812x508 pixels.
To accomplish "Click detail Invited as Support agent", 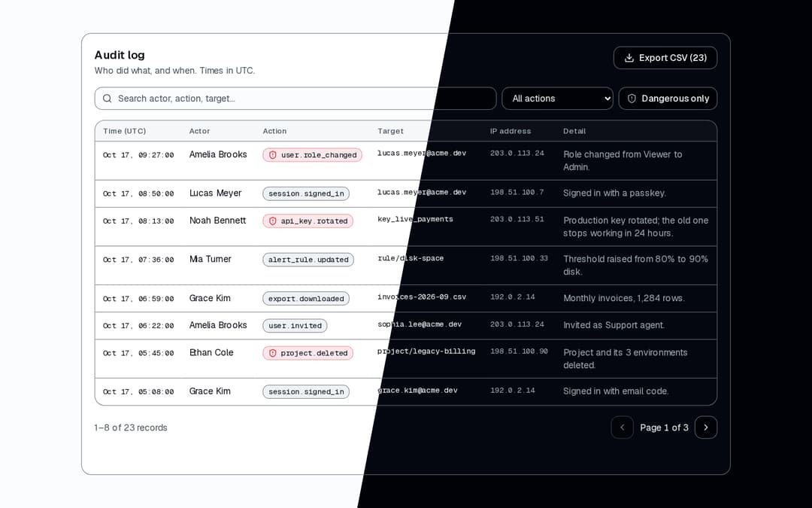I will 614,325.
